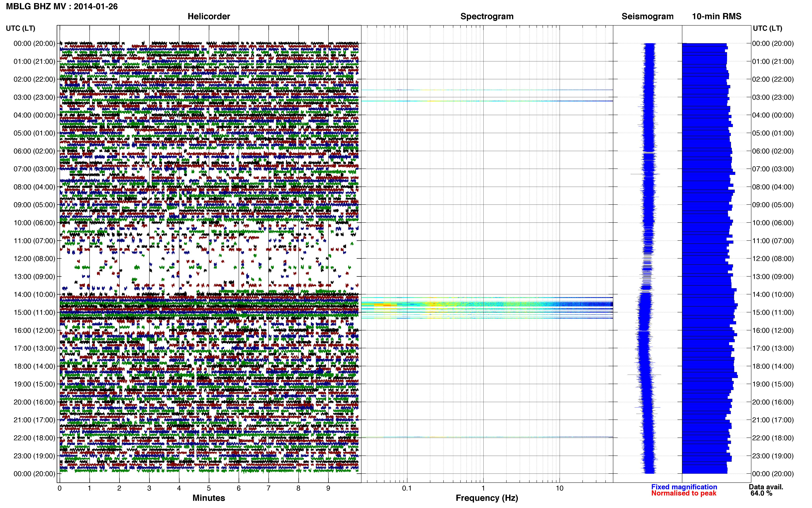
Task: Click left time label '22:00 (18:00)'
Action: coord(34,438)
